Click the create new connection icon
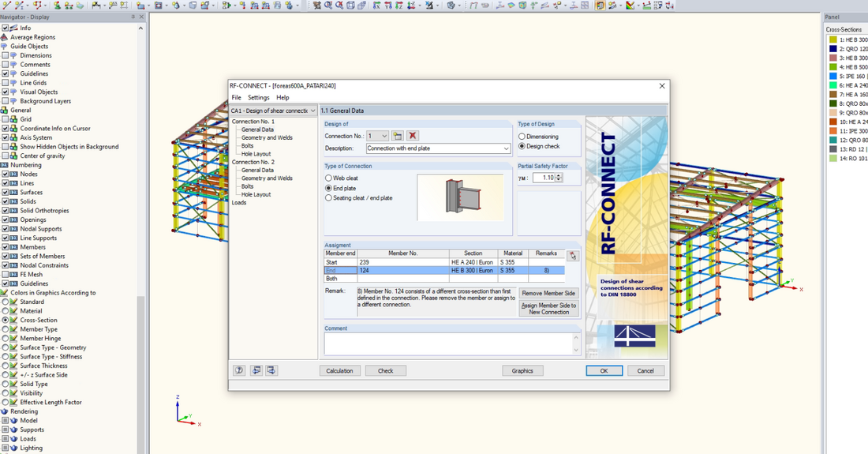 click(398, 136)
